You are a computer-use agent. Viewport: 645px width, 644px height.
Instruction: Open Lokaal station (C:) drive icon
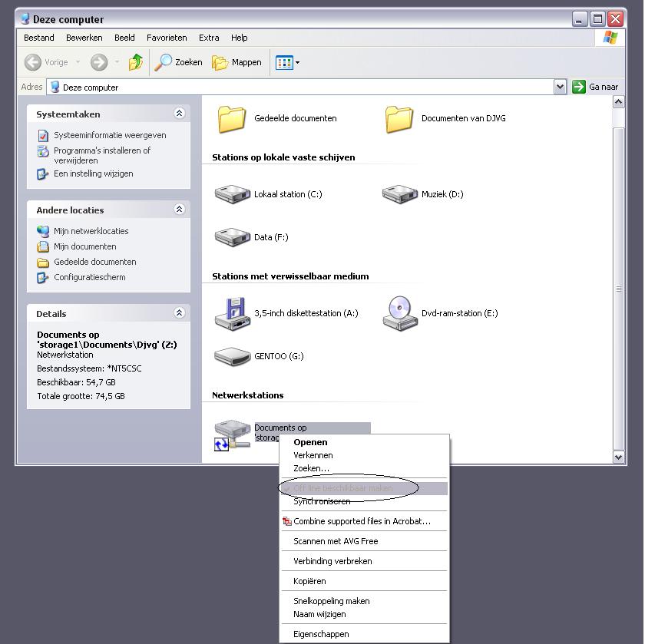(x=233, y=194)
